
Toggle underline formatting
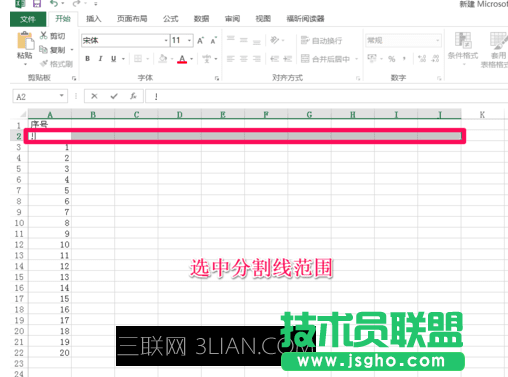[113, 59]
